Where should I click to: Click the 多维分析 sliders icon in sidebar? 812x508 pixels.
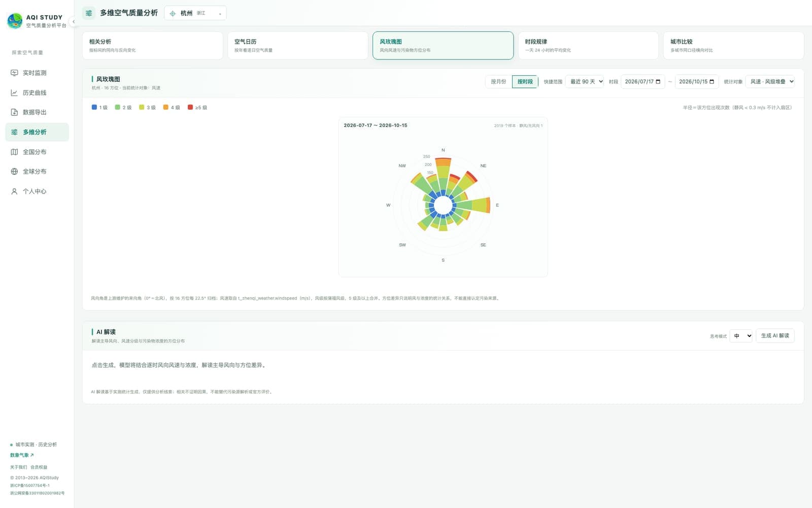pyautogui.click(x=14, y=132)
